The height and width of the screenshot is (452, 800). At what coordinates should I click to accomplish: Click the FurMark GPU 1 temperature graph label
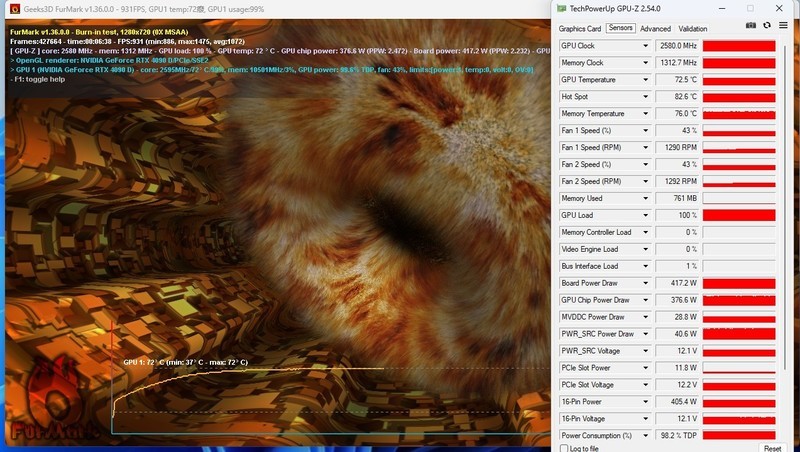click(x=186, y=362)
